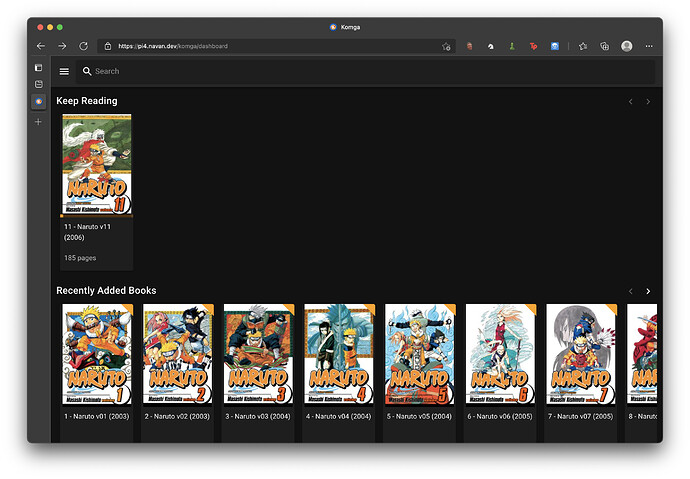Image resolution: width=690 pixels, height=479 pixels.
Task: Open Naruto volume 3 cover thumbnail
Action: (259, 354)
